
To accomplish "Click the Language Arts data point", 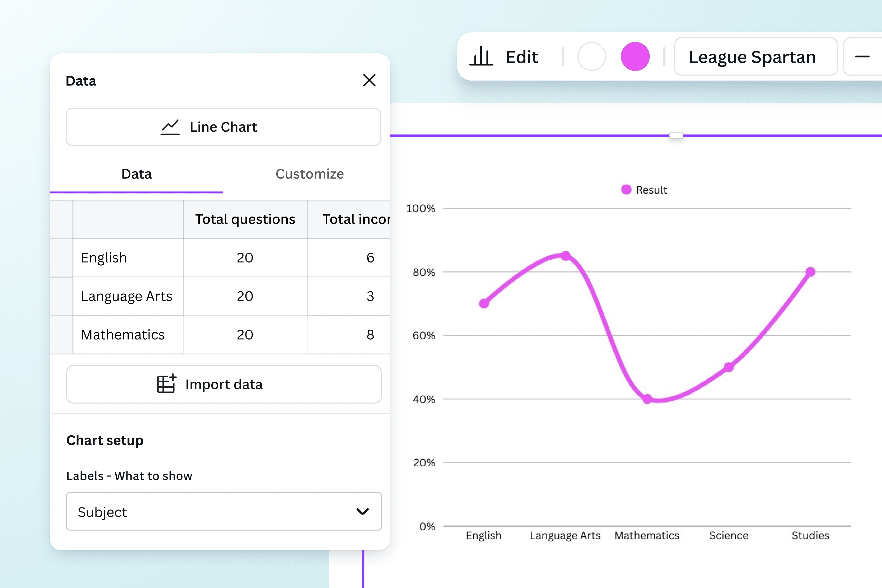I will tap(565, 256).
